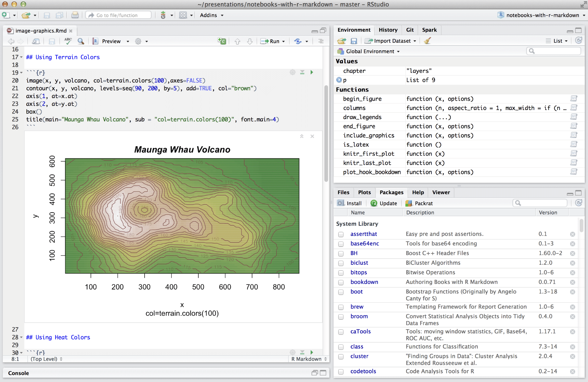
Task: Expand the p list object
Action: pos(339,80)
